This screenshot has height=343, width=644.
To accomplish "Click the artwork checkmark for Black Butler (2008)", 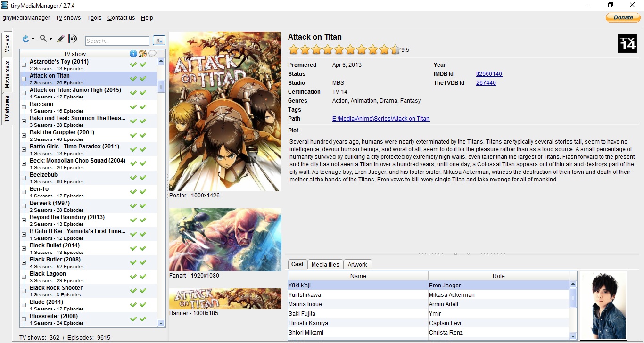I will coord(143,262).
